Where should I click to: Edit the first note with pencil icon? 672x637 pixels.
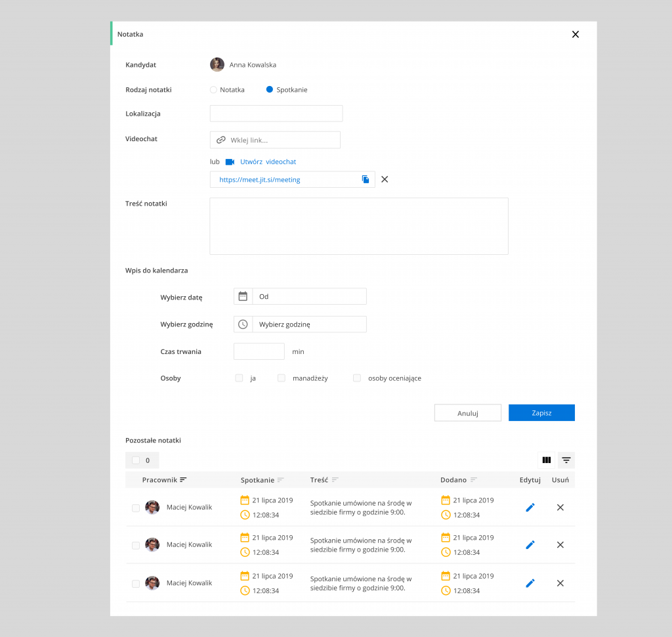pyautogui.click(x=530, y=508)
